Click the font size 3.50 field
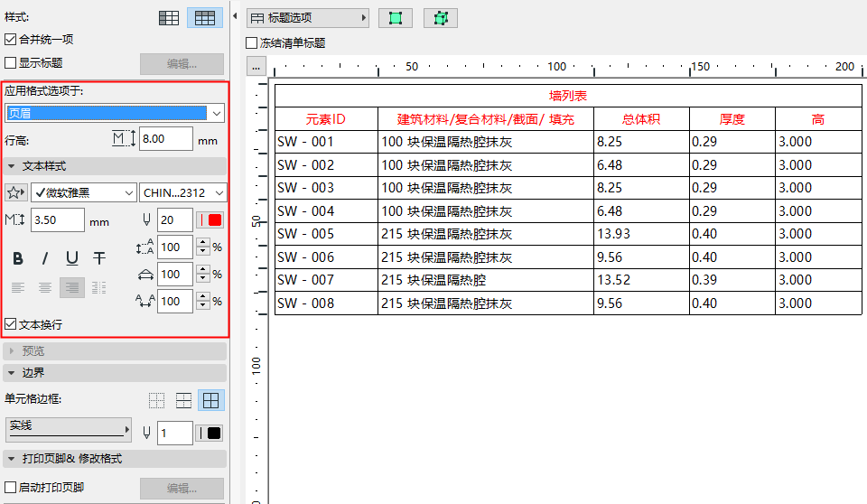Image resolution: width=867 pixels, height=504 pixels. (x=58, y=219)
